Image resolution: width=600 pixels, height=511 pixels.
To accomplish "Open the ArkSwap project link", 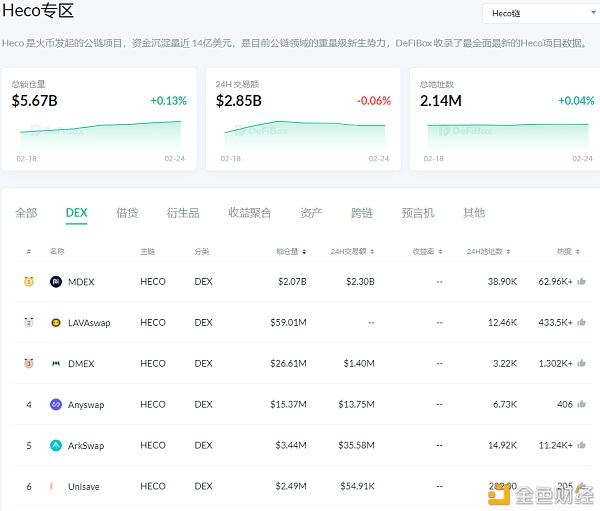I will tap(86, 446).
